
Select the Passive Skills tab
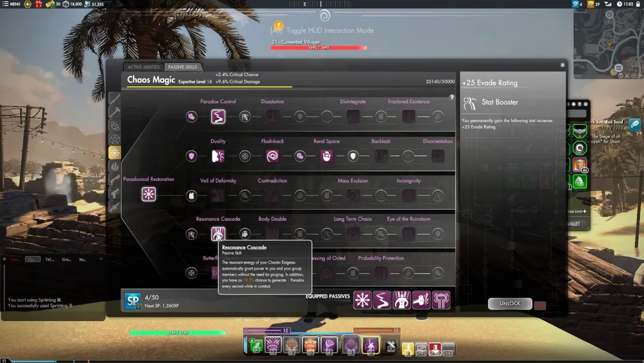pos(182,67)
